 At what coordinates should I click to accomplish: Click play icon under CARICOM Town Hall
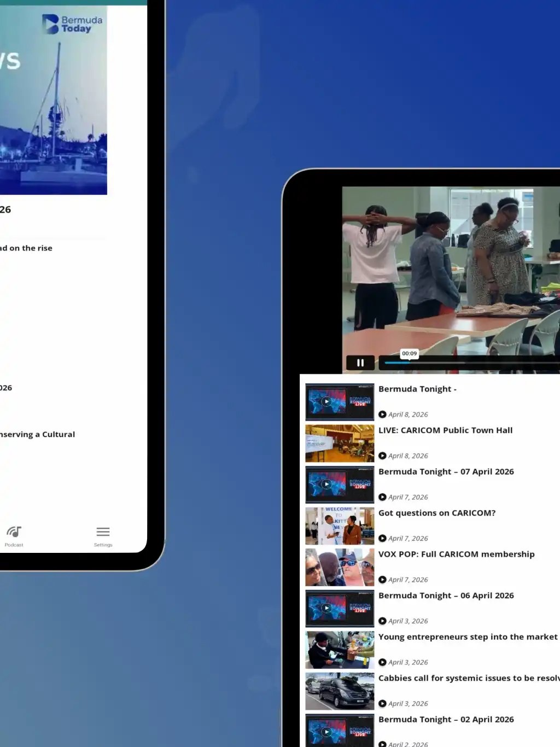(382, 456)
